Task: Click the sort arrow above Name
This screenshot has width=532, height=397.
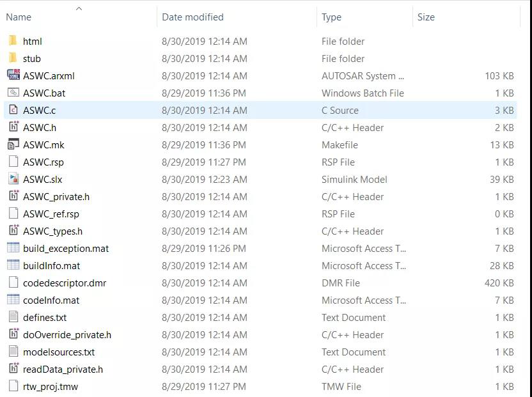Action: [79, 8]
